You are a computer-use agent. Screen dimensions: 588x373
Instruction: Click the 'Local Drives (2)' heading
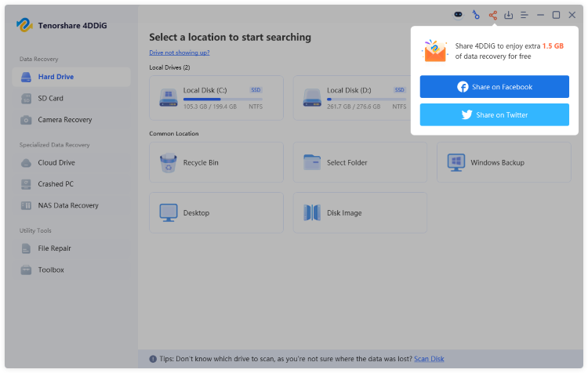pos(169,67)
